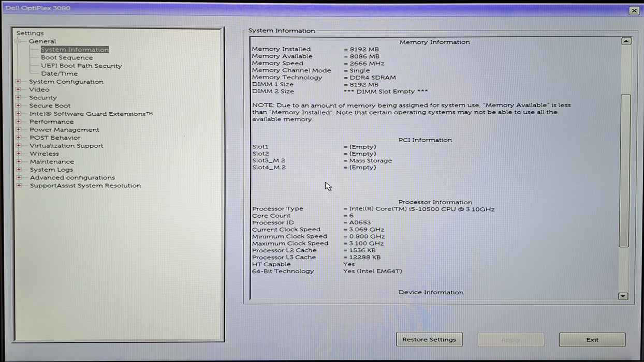
Task: Expand Intel Software Guard Extensions node
Action: (19, 114)
